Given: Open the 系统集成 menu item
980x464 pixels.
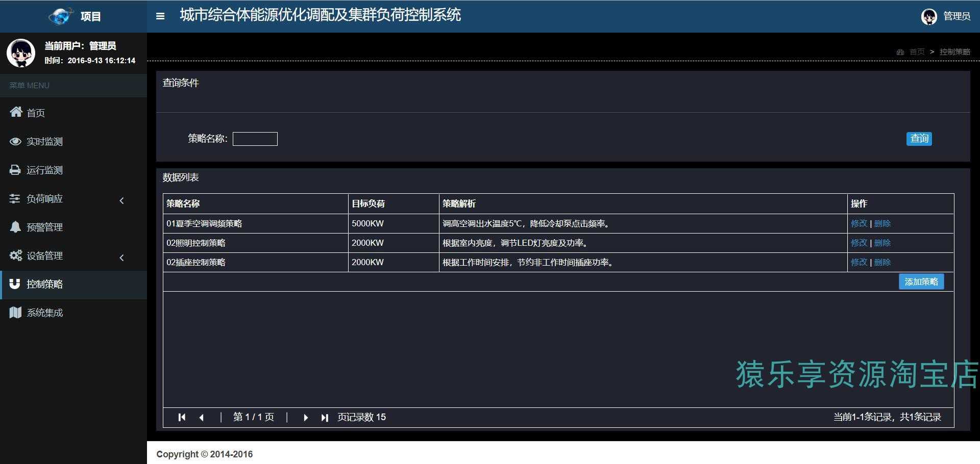Looking at the screenshot, I should tap(73, 313).
